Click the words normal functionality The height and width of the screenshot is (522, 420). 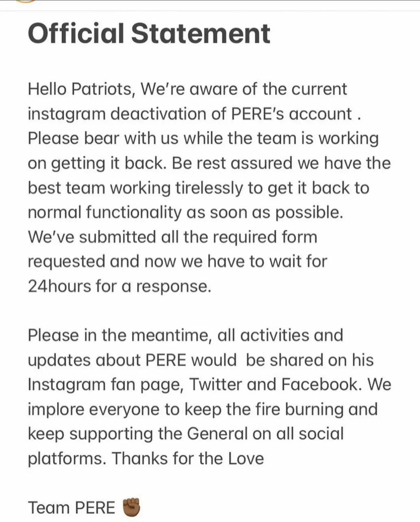coord(105,212)
